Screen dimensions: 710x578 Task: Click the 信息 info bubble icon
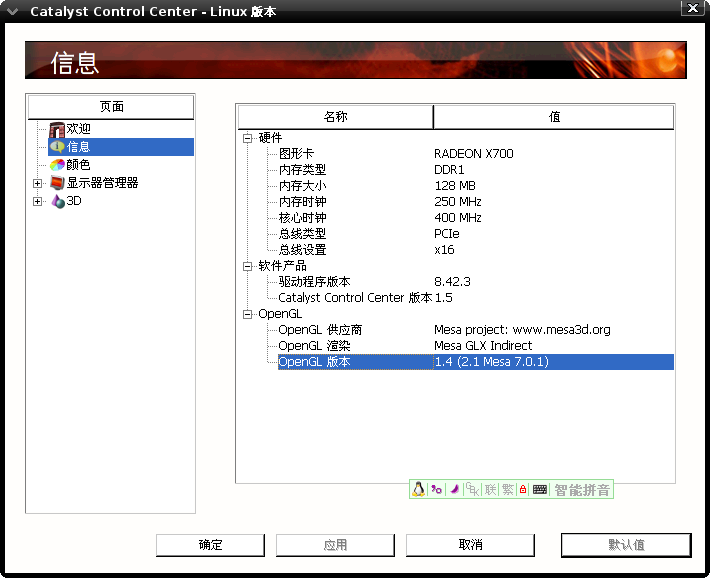click(x=57, y=147)
